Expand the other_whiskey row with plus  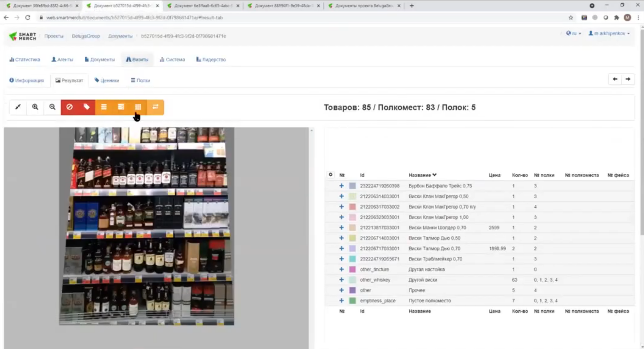point(341,280)
